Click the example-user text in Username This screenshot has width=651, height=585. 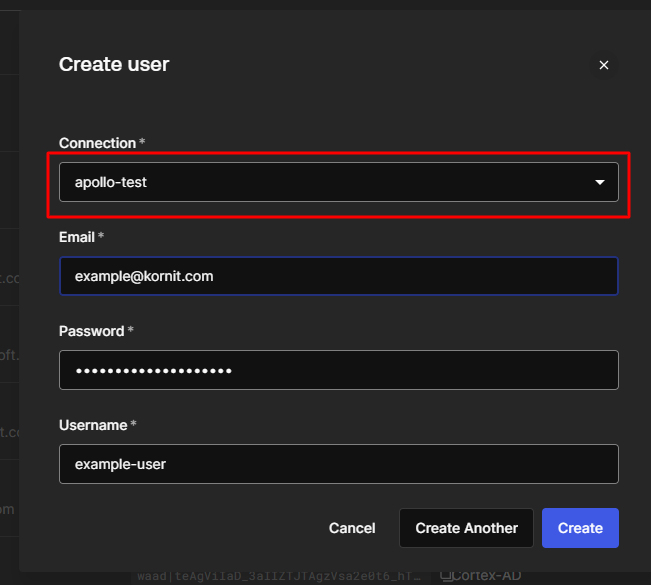tap(120, 464)
